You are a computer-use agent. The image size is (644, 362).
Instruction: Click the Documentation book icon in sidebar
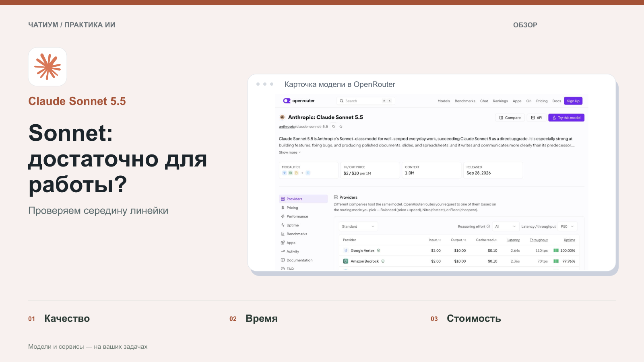tap(283, 260)
